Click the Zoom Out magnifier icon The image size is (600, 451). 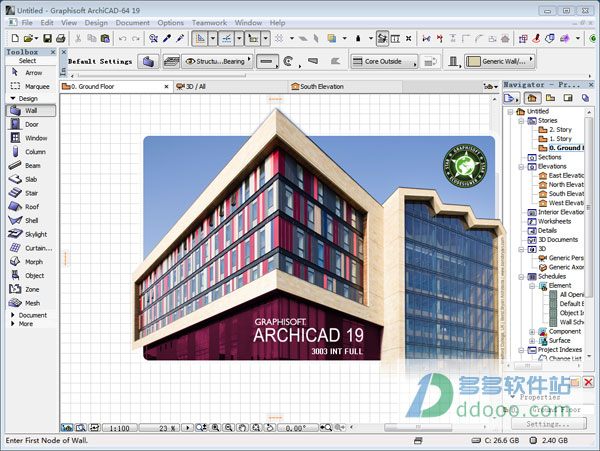228,428
